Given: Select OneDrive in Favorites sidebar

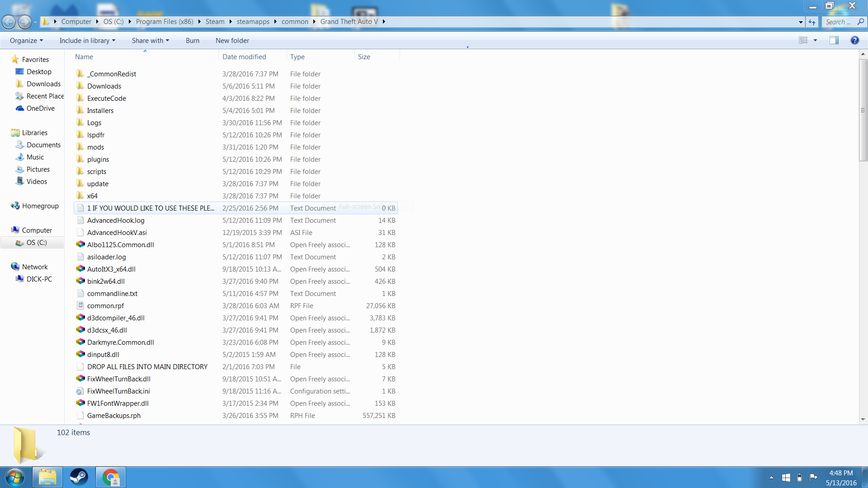Looking at the screenshot, I should click(40, 108).
